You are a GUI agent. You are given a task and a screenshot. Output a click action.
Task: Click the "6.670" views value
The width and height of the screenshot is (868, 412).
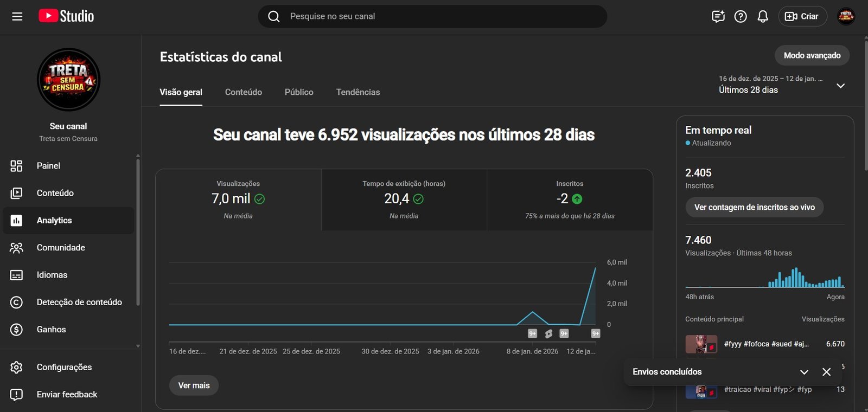tap(835, 344)
